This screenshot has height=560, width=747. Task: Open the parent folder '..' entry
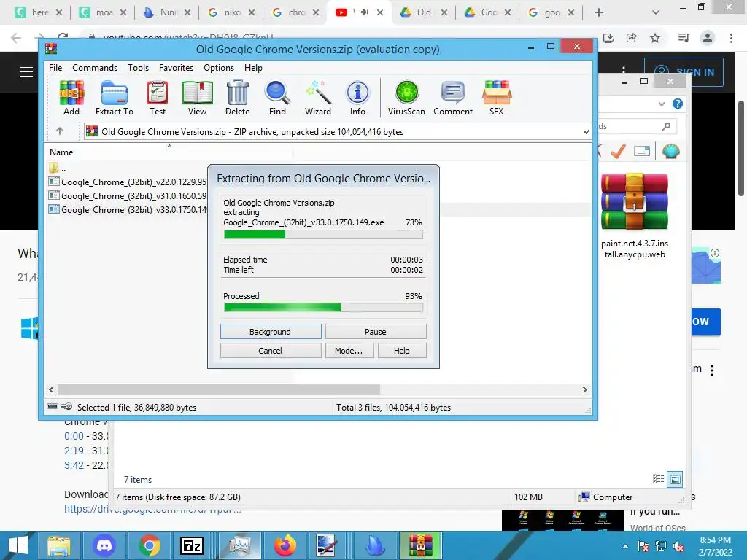click(57, 168)
